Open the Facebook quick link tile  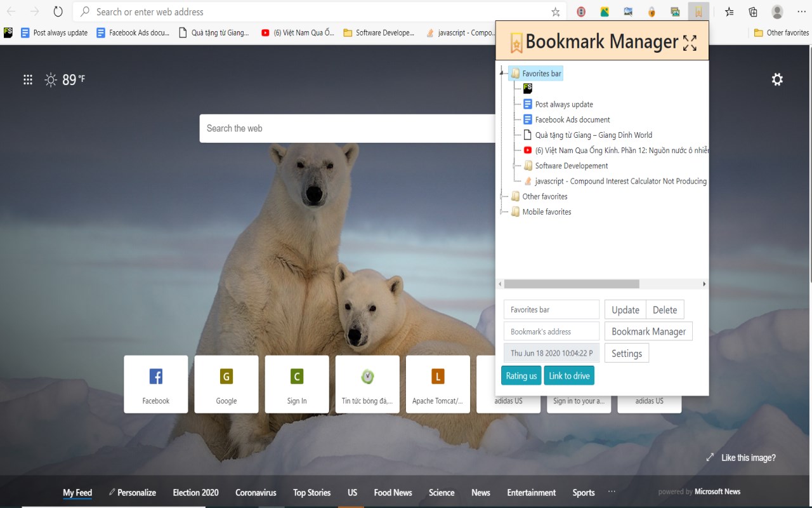click(156, 384)
